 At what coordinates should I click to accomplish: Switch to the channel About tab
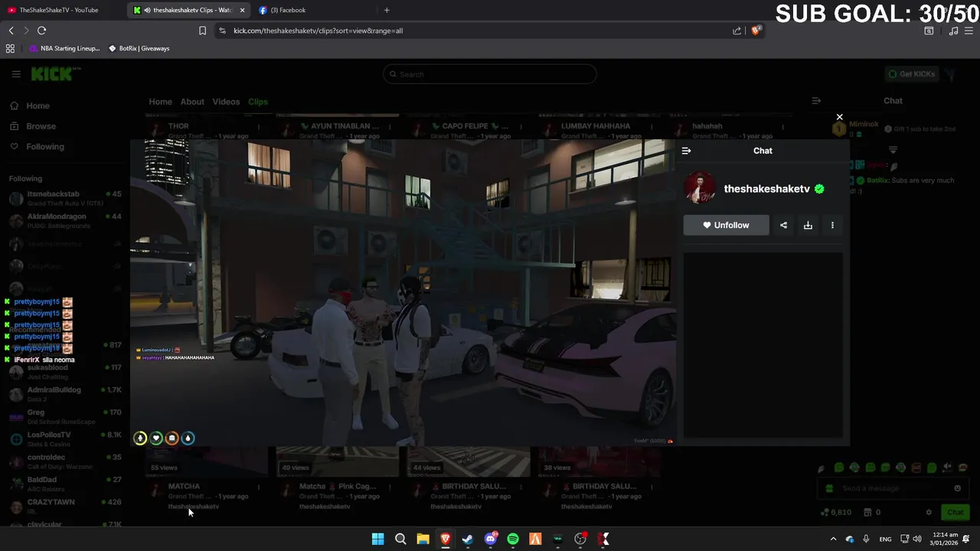(x=192, y=102)
